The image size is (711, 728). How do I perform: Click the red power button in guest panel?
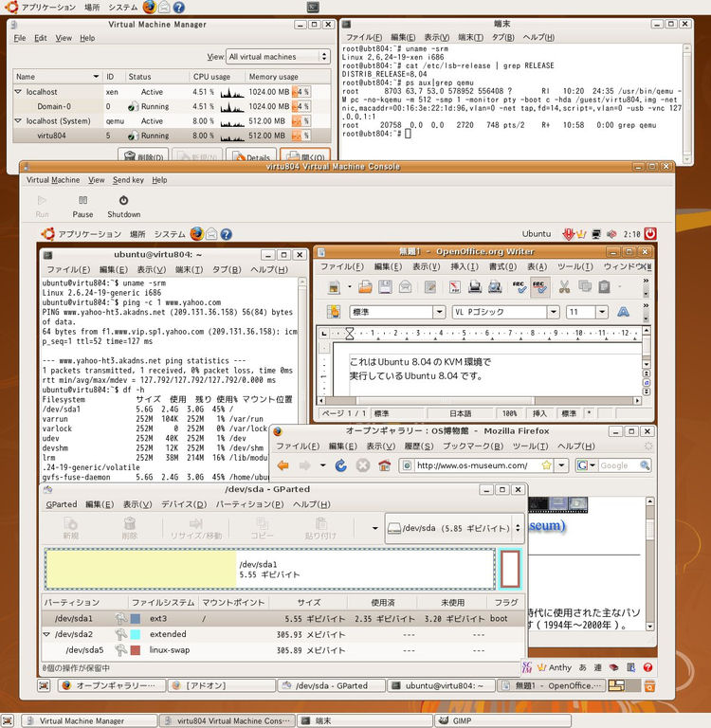tap(650, 233)
